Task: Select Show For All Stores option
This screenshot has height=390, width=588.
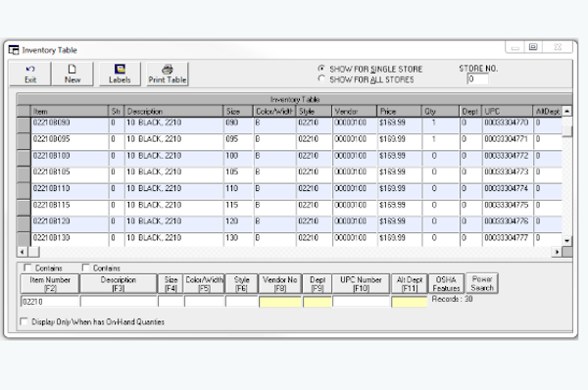Action: click(321, 79)
